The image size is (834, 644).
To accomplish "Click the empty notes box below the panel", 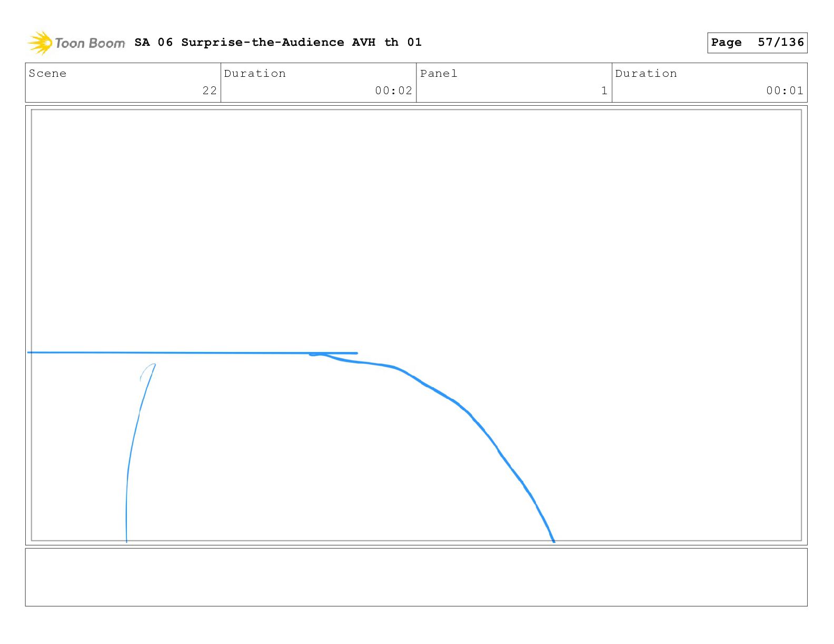I will coord(416,577).
